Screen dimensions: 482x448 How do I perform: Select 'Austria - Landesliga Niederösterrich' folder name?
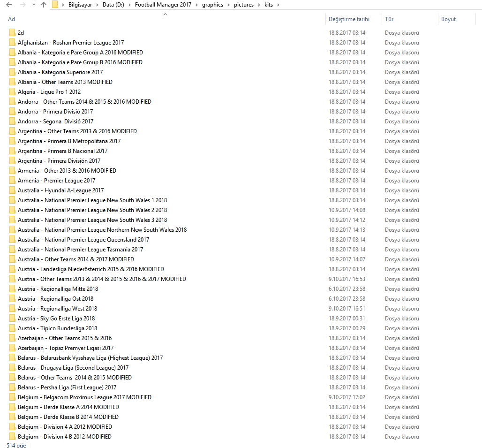coord(90,269)
